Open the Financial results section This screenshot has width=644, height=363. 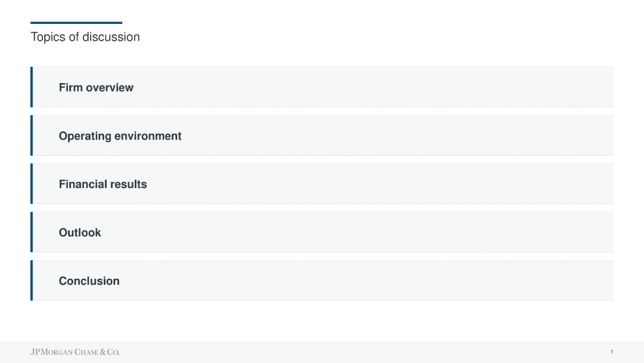tap(103, 184)
